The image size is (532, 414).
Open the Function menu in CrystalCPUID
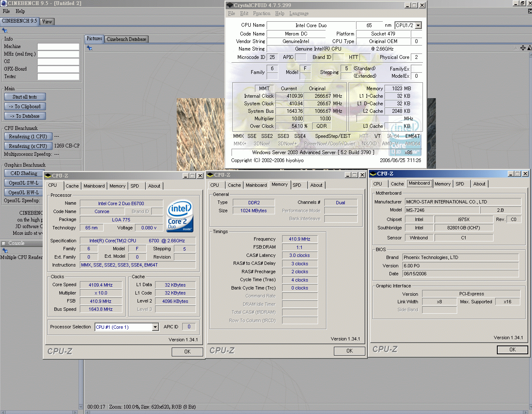pos(262,13)
